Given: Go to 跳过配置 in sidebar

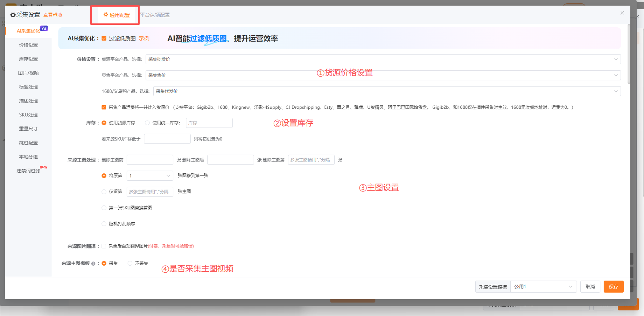Looking at the screenshot, I should pos(28,143).
